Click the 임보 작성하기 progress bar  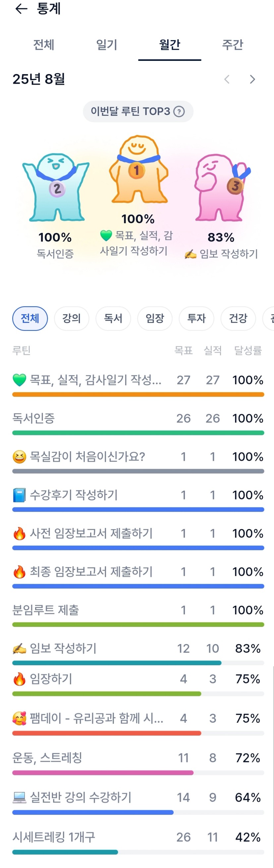138,663
